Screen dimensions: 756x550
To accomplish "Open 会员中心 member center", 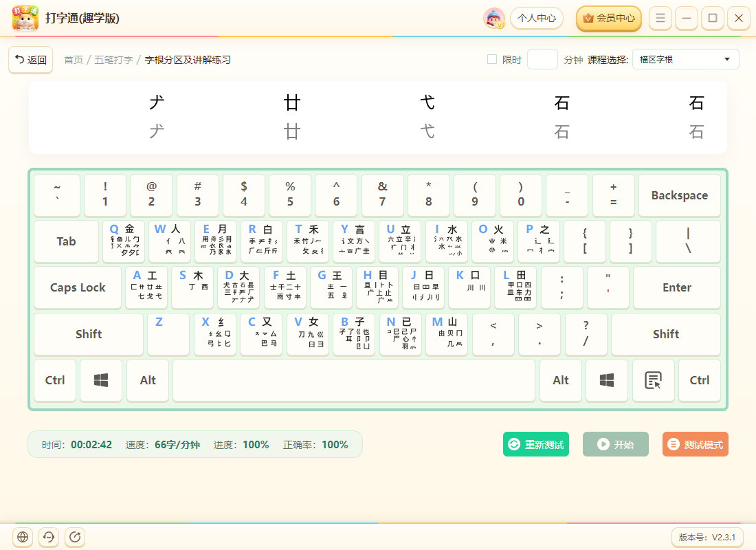I will coord(609,19).
